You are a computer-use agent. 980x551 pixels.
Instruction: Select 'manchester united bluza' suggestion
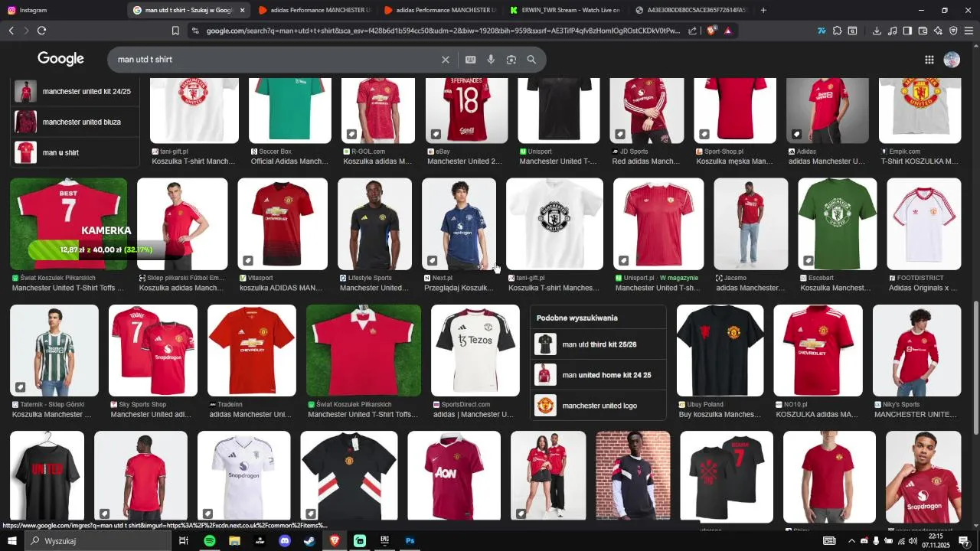(75, 122)
